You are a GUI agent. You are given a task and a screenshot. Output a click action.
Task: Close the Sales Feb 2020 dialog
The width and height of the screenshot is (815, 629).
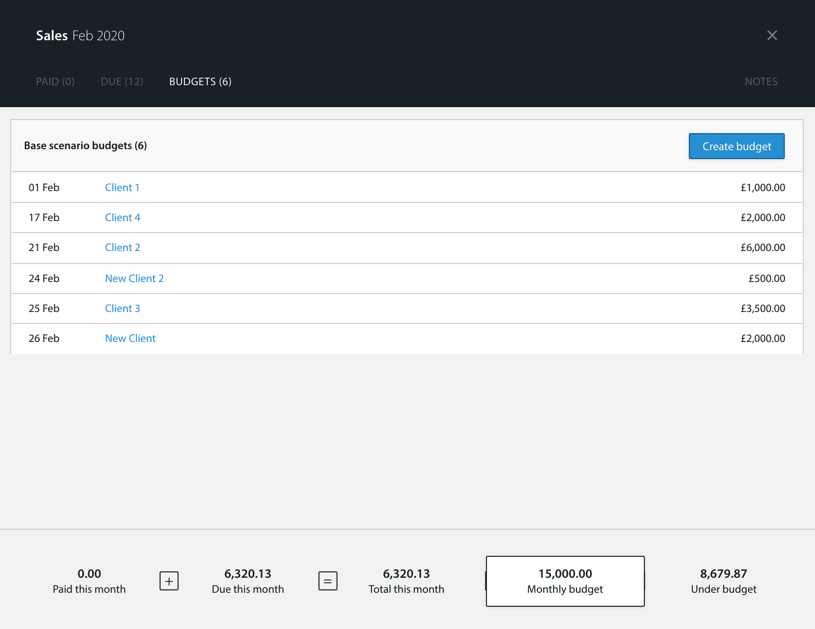click(771, 35)
